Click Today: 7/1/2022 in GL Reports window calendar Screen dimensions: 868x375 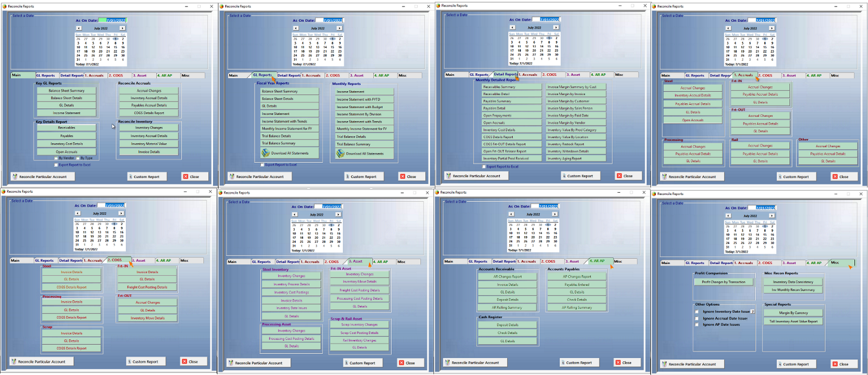[304, 64]
